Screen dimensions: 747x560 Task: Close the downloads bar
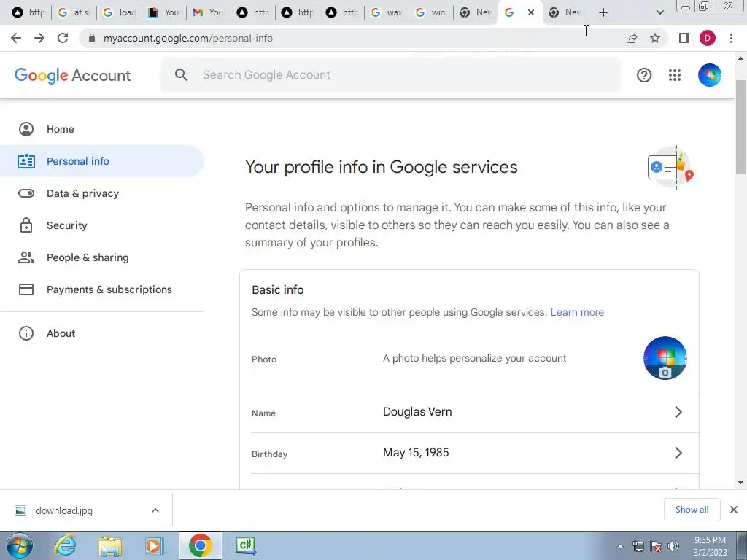(x=734, y=510)
